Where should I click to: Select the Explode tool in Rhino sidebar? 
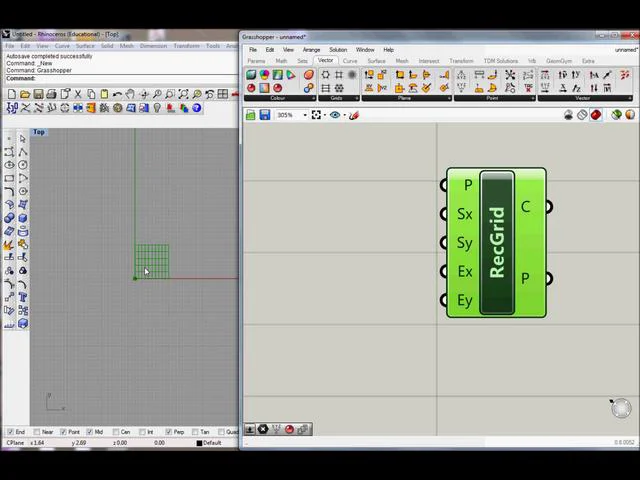[x=9, y=245]
